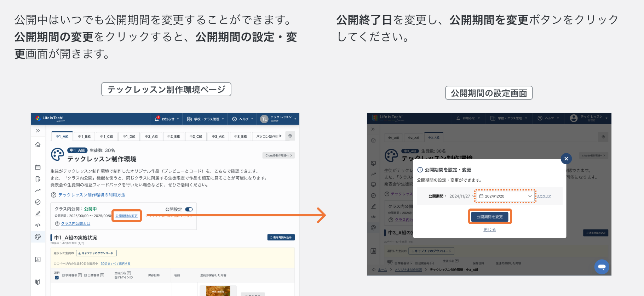Click the 入力クリア link
644x296 pixels.
click(x=544, y=197)
